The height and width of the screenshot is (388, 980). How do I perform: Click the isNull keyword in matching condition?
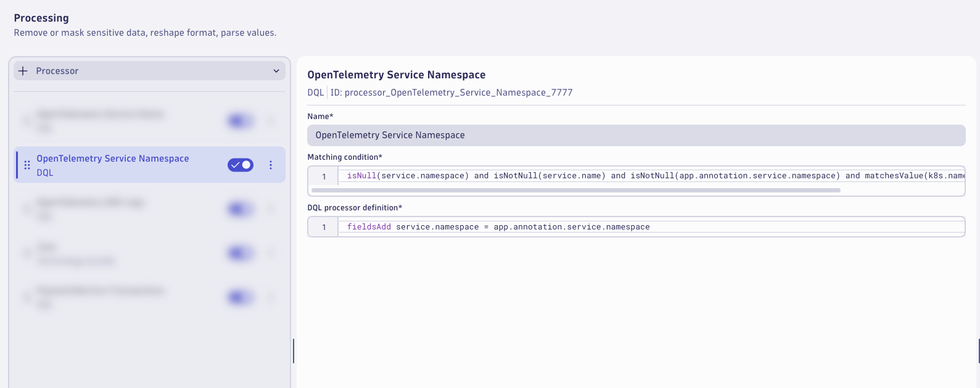tap(361, 176)
